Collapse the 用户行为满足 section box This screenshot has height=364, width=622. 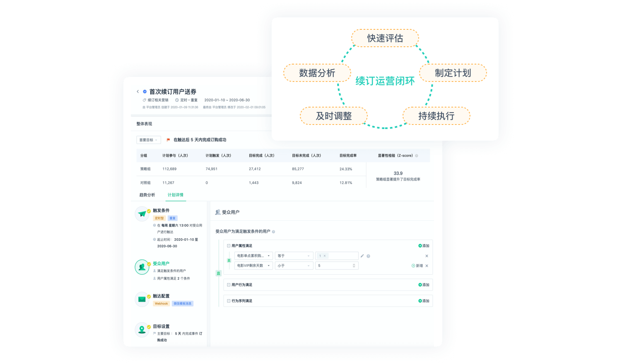(229, 285)
